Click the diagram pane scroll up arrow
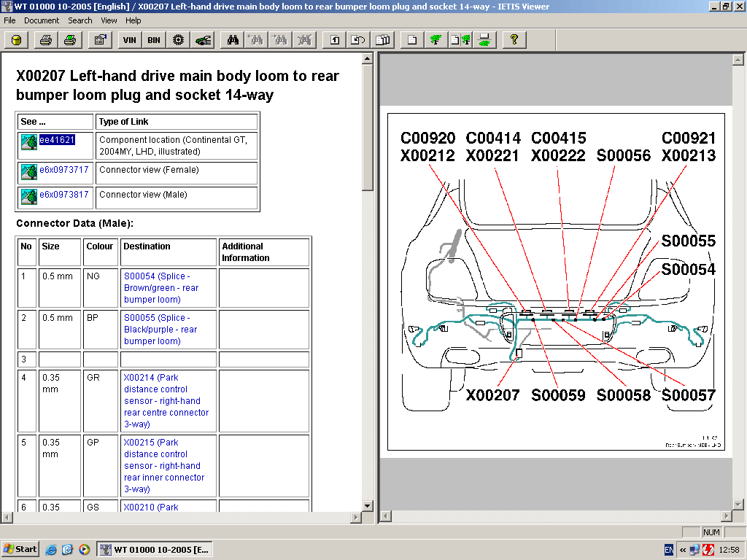The width and height of the screenshot is (747, 560). [738, 60]
